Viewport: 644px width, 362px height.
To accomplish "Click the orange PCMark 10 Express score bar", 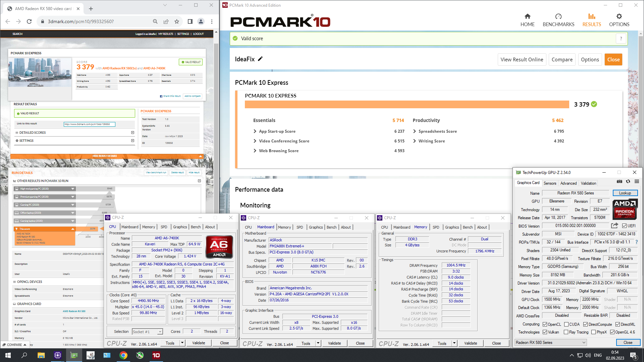I will [407, 105].
